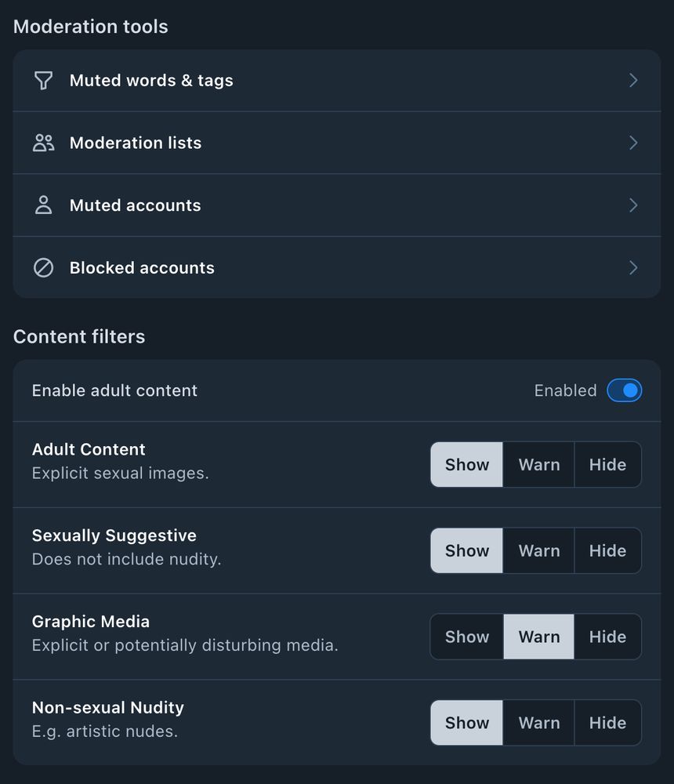Open the Moderation lists chevron arrow
674x784 pixels.
(633, 143)
